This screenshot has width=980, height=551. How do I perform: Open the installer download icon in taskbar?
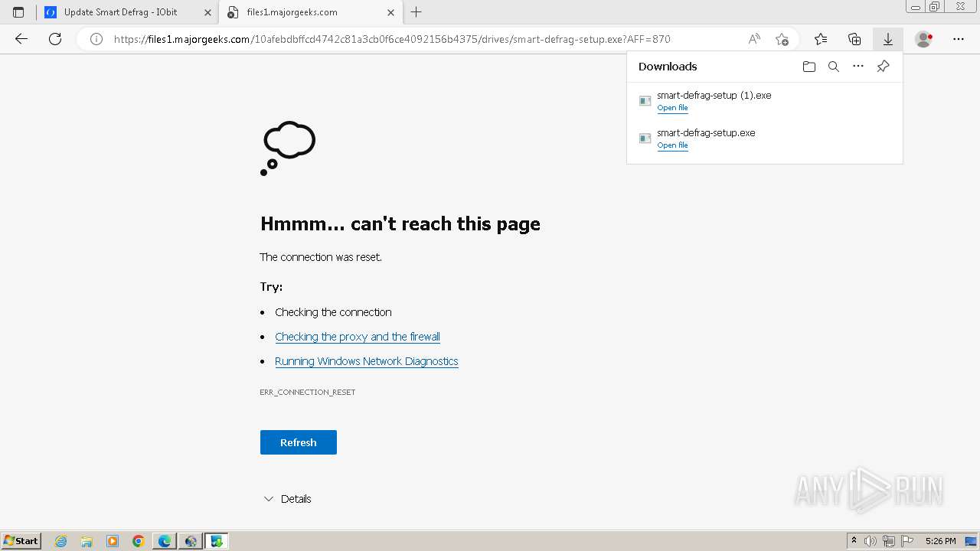[217, 541]
